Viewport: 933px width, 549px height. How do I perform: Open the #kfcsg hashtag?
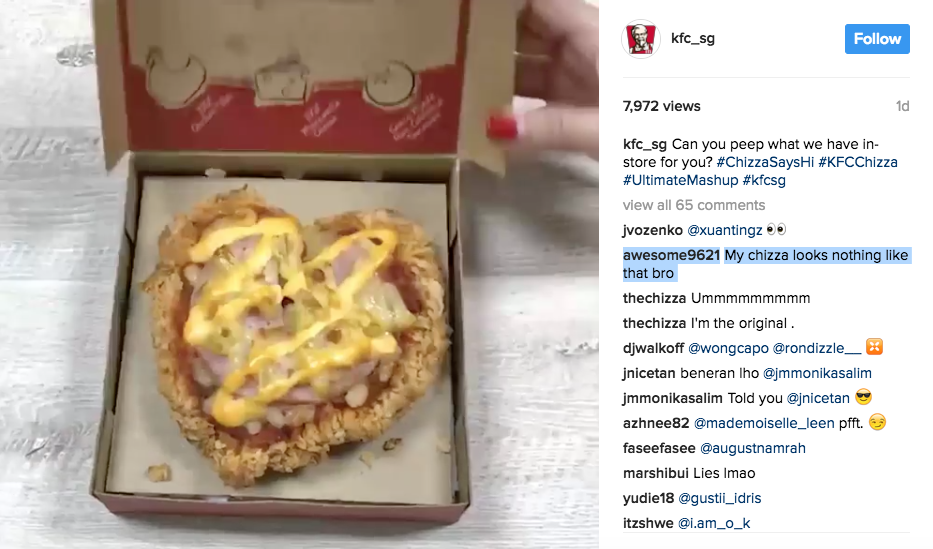[x=764, y=180]
